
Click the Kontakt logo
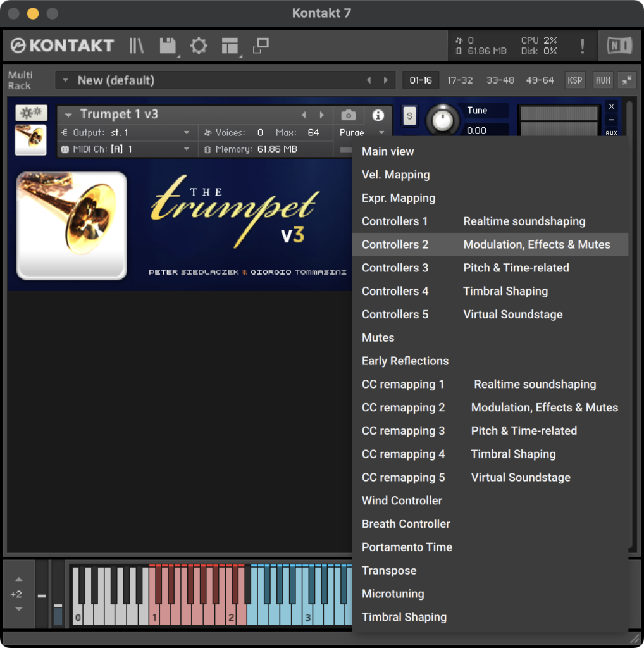click(x=63, y=46)
